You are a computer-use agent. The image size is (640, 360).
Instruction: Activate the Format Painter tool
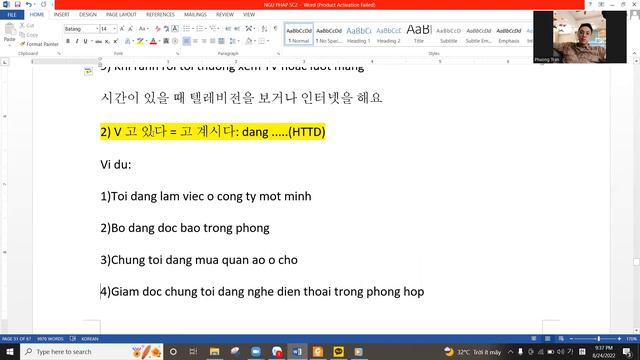39,44
